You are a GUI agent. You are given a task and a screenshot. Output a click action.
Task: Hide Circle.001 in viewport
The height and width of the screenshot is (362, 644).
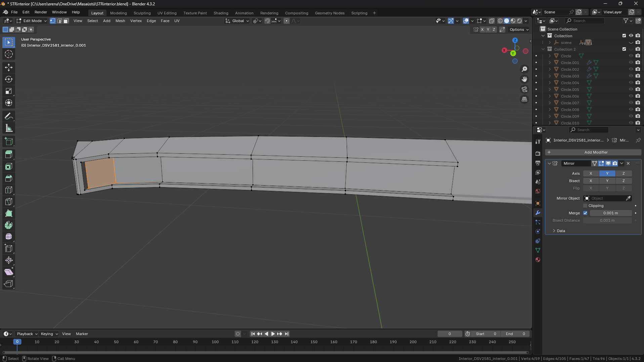tap(631, 63)
